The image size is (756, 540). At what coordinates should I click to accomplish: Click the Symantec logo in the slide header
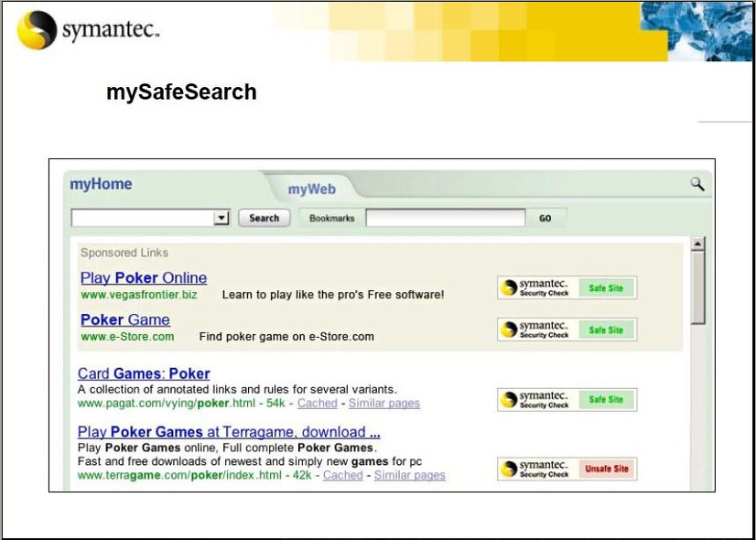click(x=88, y=30)
